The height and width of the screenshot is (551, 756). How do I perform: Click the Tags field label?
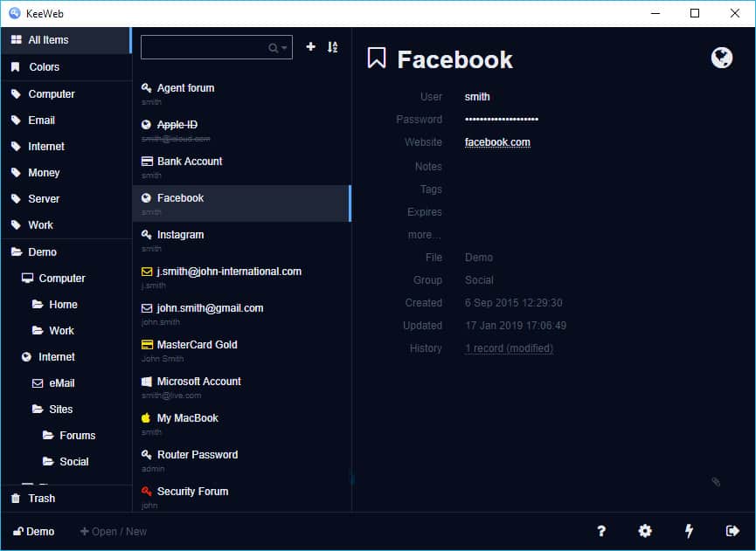(x=431, y=189)
